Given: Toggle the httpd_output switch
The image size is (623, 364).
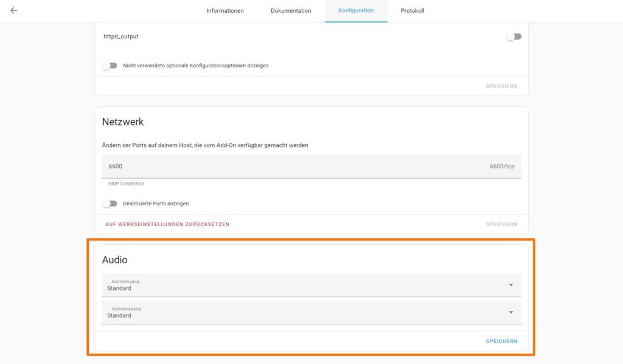Looking at the screenshot, I should pos(514,36).
